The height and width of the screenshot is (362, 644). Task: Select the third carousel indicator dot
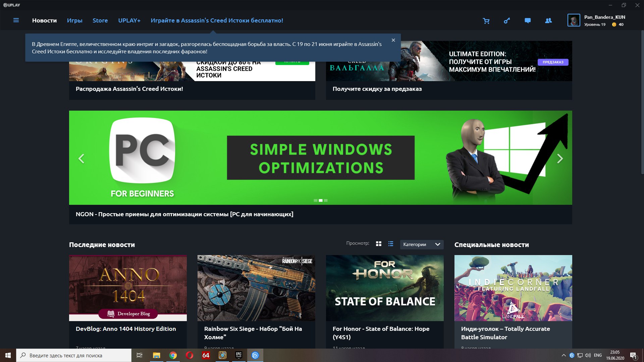[326, 200]
